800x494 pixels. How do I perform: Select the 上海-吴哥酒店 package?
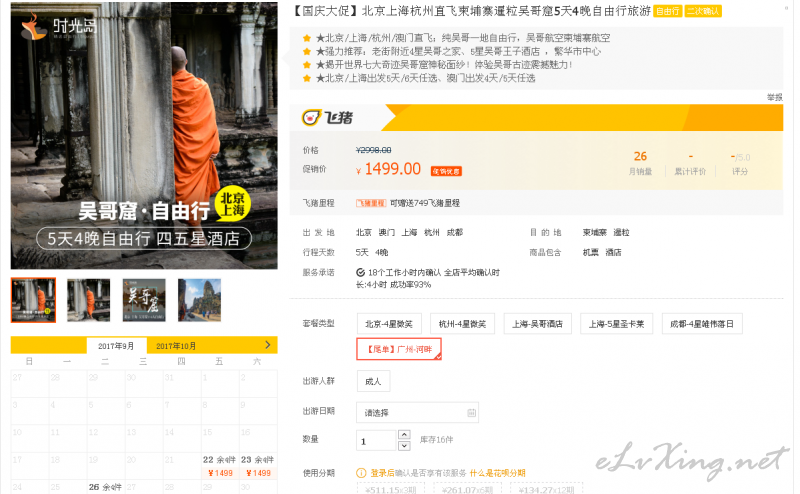(537, 324)
